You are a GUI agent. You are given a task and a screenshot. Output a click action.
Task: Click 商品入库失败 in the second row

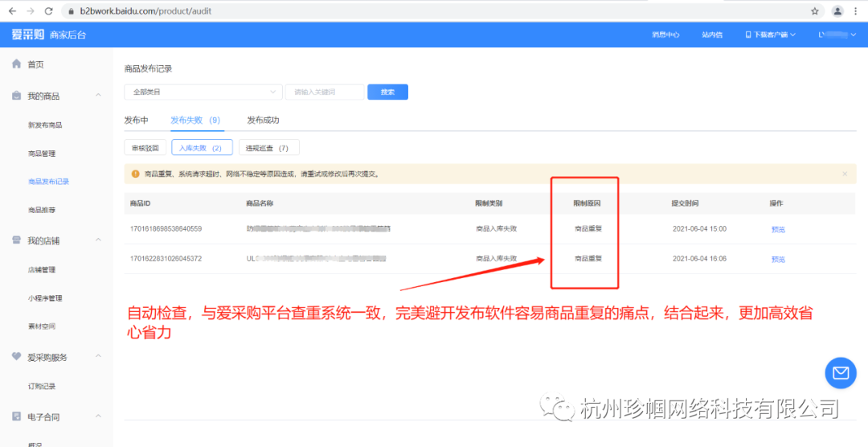coord(497,258)
